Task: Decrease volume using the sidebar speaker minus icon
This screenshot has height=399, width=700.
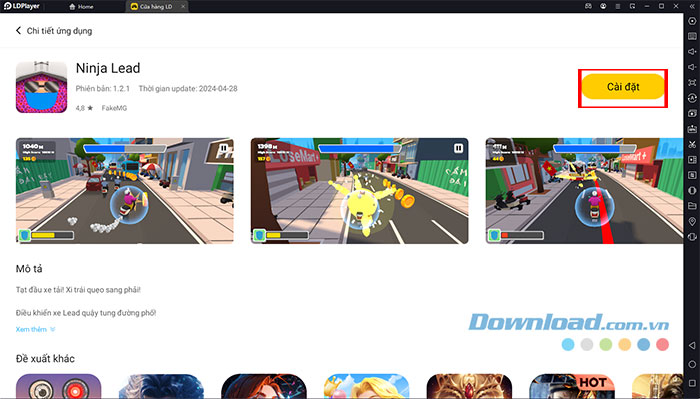Action: click(x=692, y=67)
